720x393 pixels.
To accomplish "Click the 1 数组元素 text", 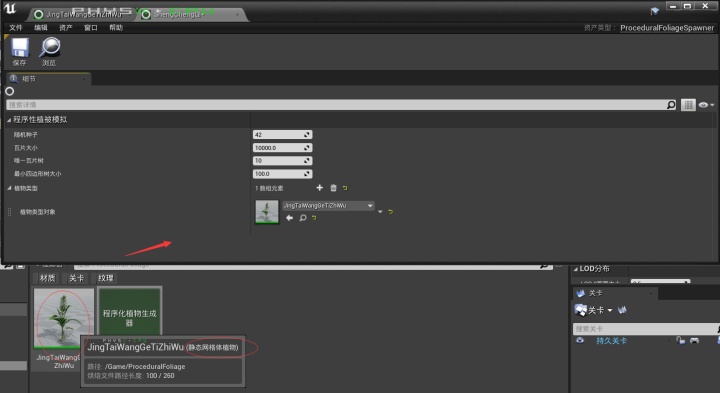I will click(269, 188).
